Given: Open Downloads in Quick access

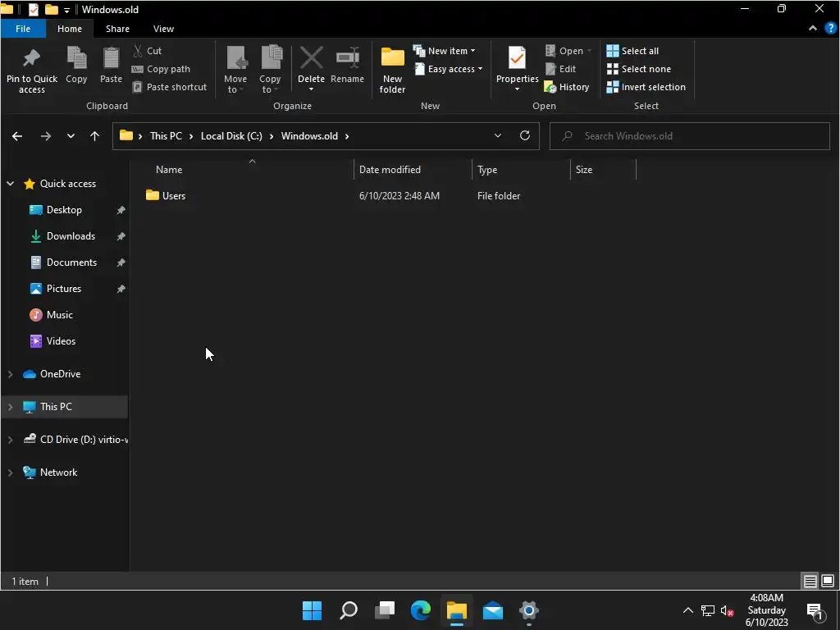Looking at the screenshot, I should [71, 236].
